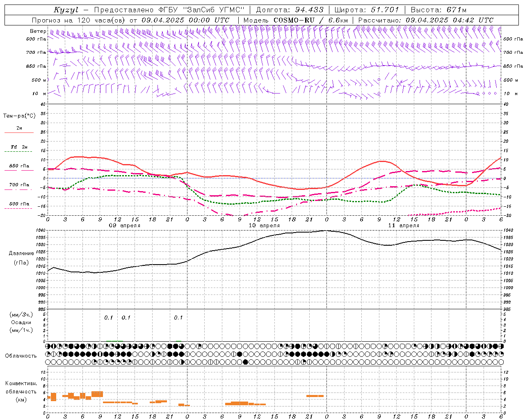The height and width of the screenshot is (420, 525).
Task: Click the 500 гПа temperature legend entry
Action: tap(19, 204)
